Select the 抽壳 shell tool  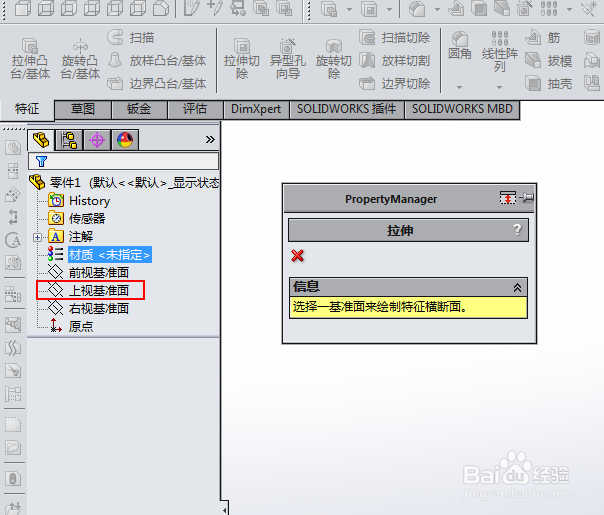pos(549,84)
